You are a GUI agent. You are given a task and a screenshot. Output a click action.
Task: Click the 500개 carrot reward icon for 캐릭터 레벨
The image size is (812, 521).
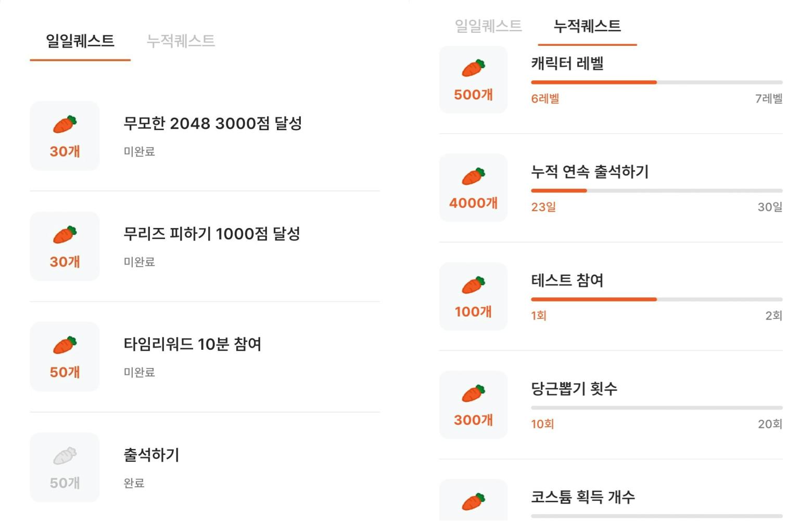[473, 79]
